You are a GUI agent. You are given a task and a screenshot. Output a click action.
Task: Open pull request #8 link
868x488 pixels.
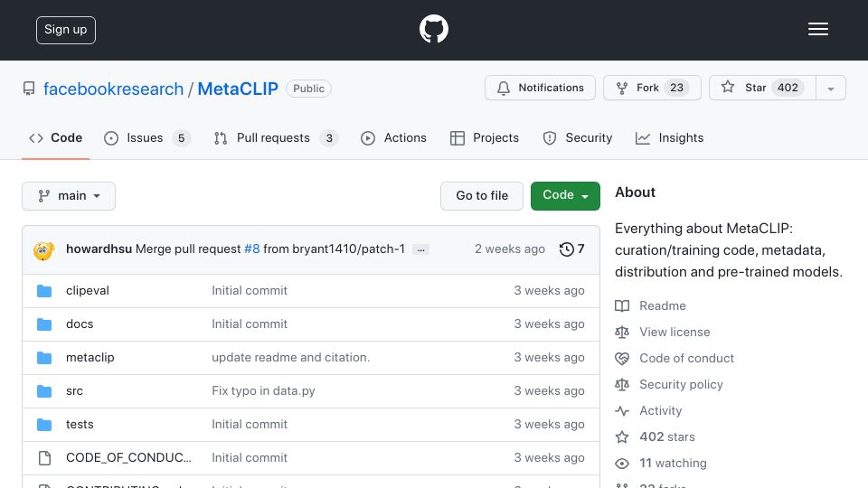pyautogui.click(x=252, y=249)
